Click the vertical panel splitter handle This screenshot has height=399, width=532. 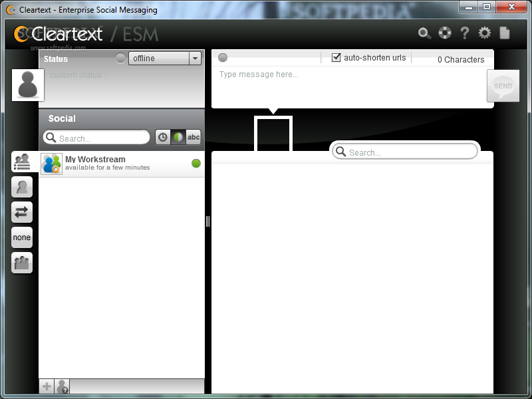(x=207, y=221)
